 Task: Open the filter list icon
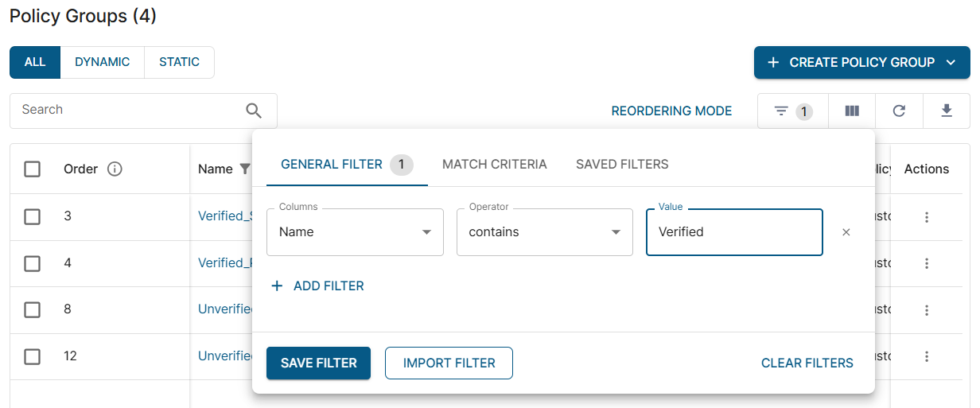click(782, 111)
